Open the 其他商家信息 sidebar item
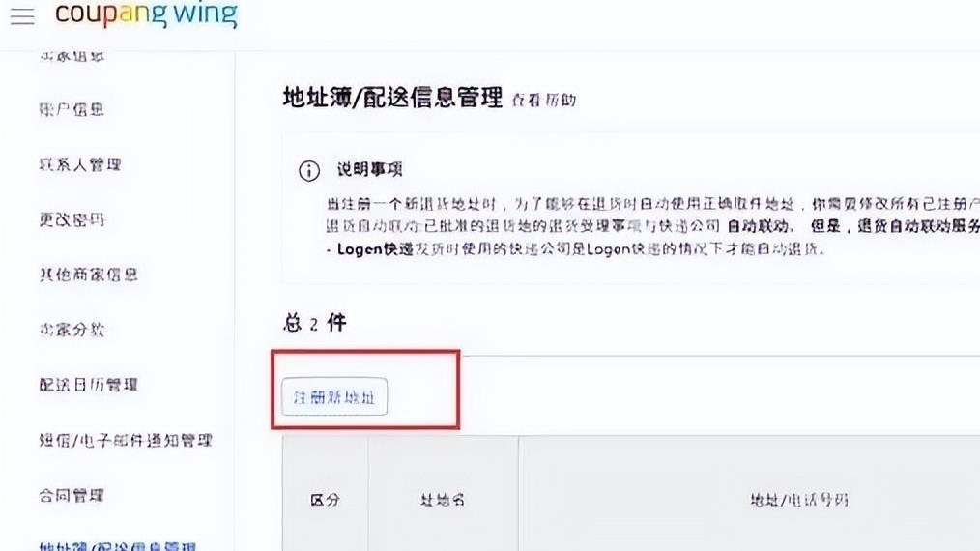This screenshot has width=980, height=551. pos(89,275)
